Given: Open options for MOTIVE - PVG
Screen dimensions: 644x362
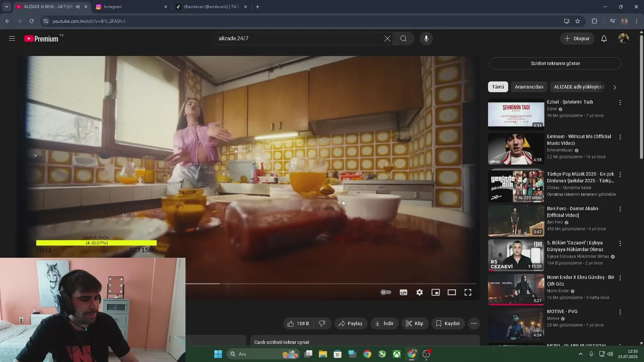Looking at the screenshot, I should pos(620,312).
